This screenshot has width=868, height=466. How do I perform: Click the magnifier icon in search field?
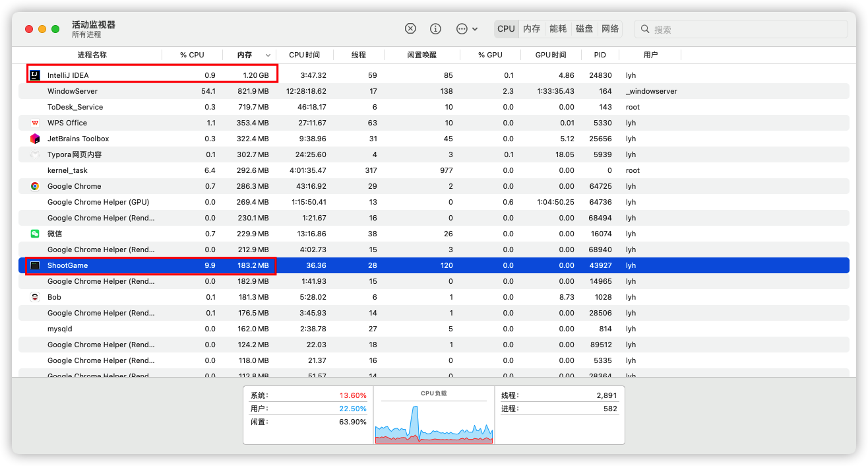tap(645, 29)
